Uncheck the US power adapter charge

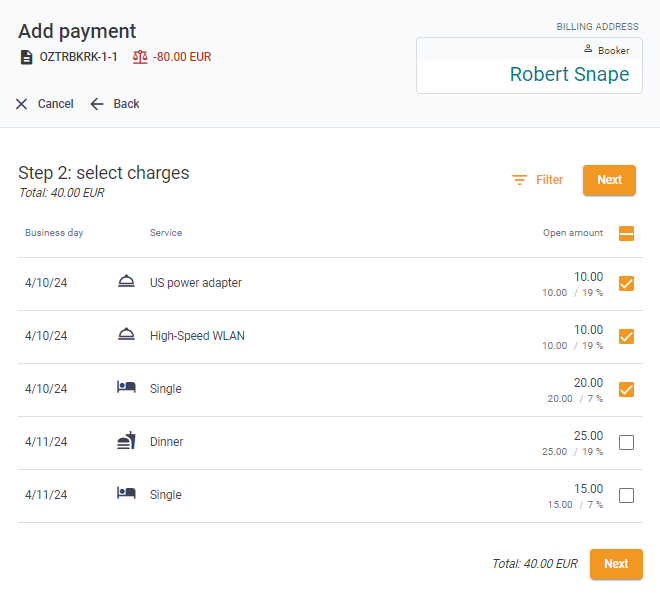tap(627, 284)
